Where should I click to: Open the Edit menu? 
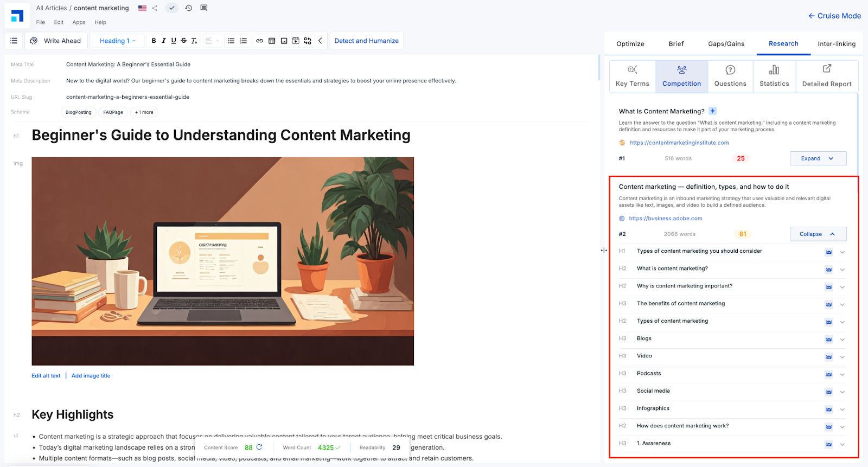[59, 22]
